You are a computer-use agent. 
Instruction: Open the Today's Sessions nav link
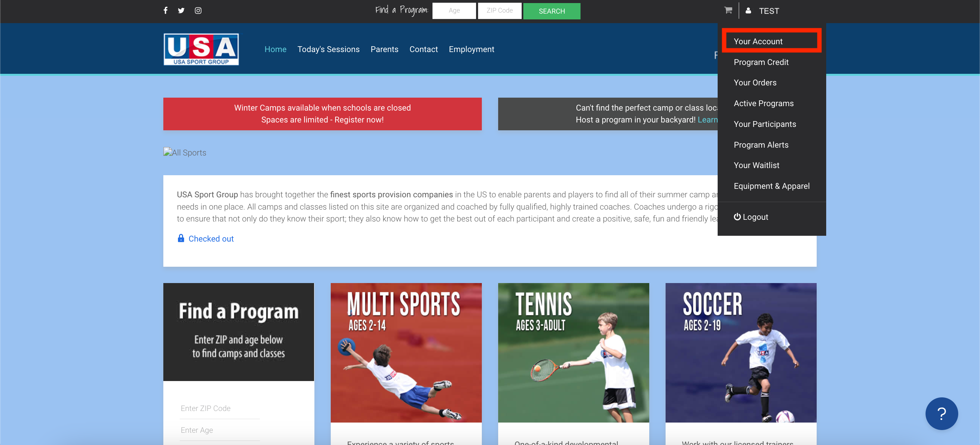point(328,49)
